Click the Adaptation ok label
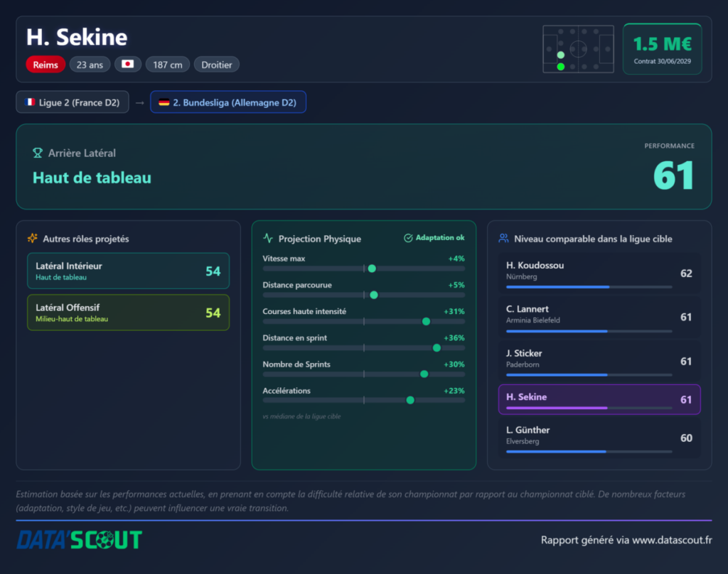 [x=439, y=237]
